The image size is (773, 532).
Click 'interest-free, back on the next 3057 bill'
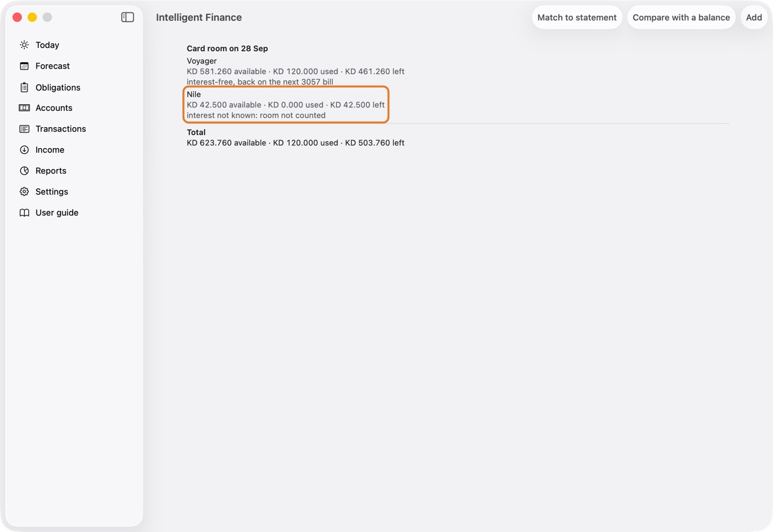[x=260, y=82]
